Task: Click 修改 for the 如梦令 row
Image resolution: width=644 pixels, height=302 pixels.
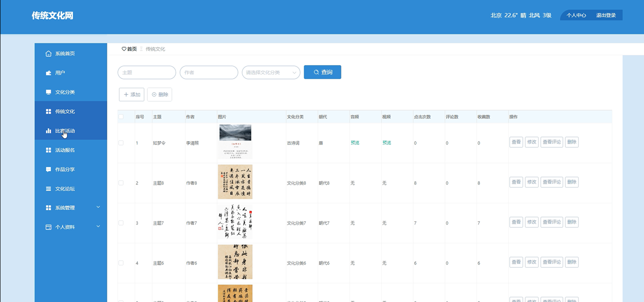Action: pyautogui.click(x=532, y=142)
